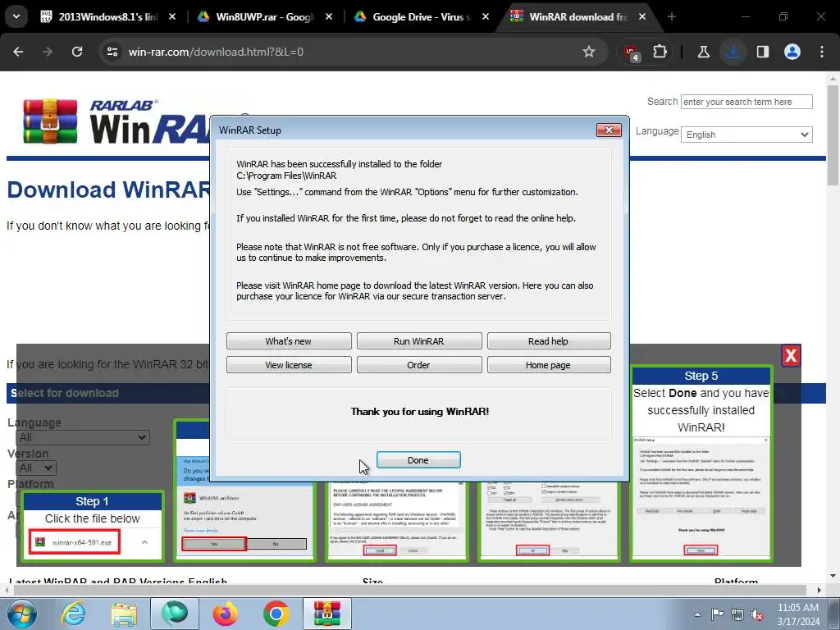This screenshot has height=630, width=840.
Task: Open the Chrome profile avatar
Action: coord(792,52)
